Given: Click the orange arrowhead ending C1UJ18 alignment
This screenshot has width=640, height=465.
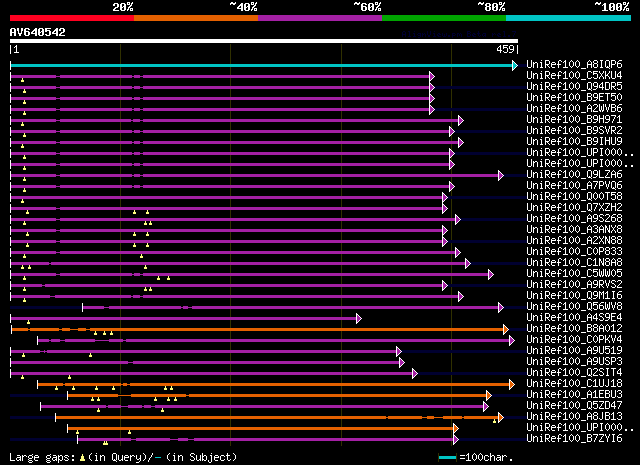Looking at the screenshot, I should (x=512, y=385).
